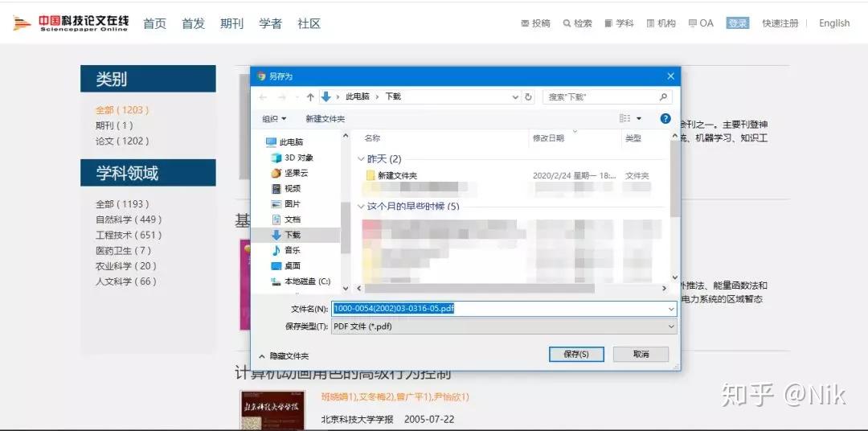
Task: Select 图片 folder in the navigation pane
Action: (x=285, y=204)
